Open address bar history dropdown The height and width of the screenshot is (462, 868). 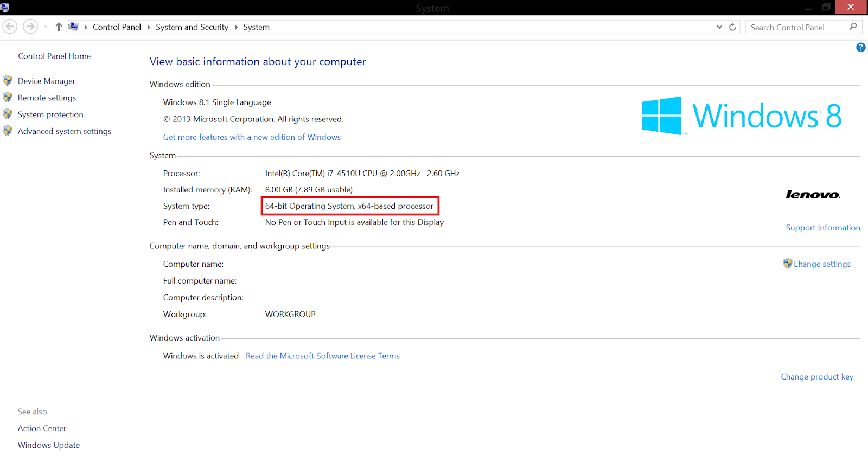point(719,27)
